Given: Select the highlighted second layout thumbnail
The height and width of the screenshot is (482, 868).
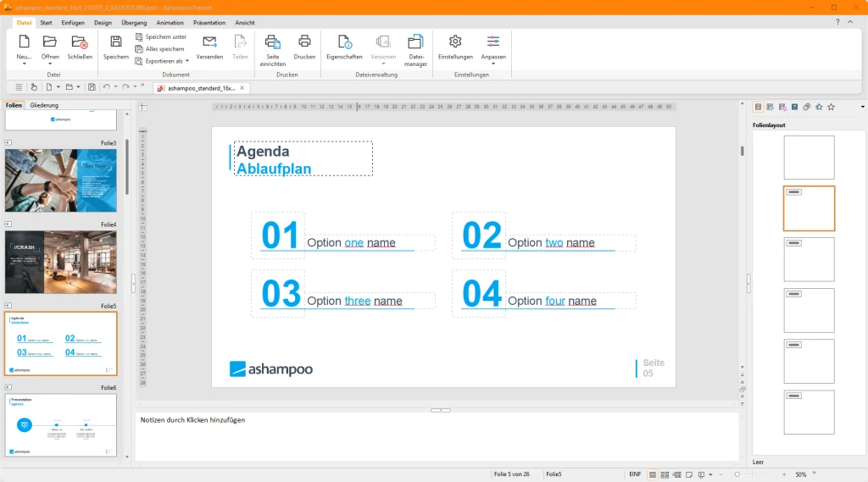Looking at the screenshot, I should pyautogui.click(x=809, y=208).
